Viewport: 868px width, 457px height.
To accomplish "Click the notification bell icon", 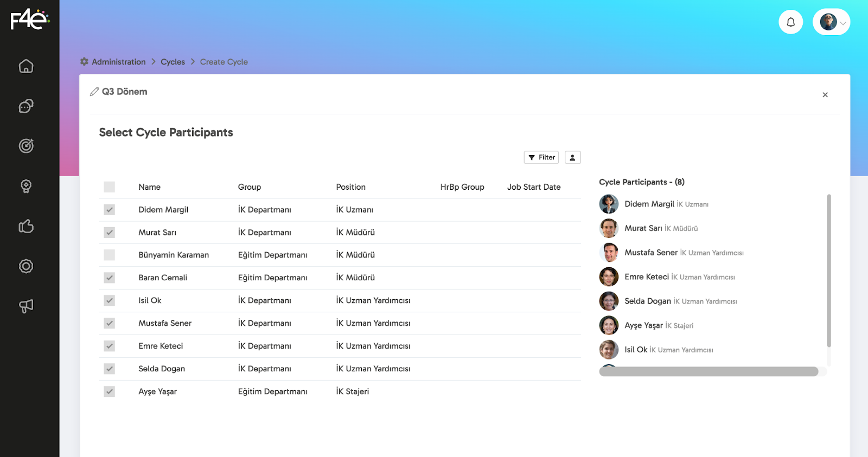I will pos(790,22).
